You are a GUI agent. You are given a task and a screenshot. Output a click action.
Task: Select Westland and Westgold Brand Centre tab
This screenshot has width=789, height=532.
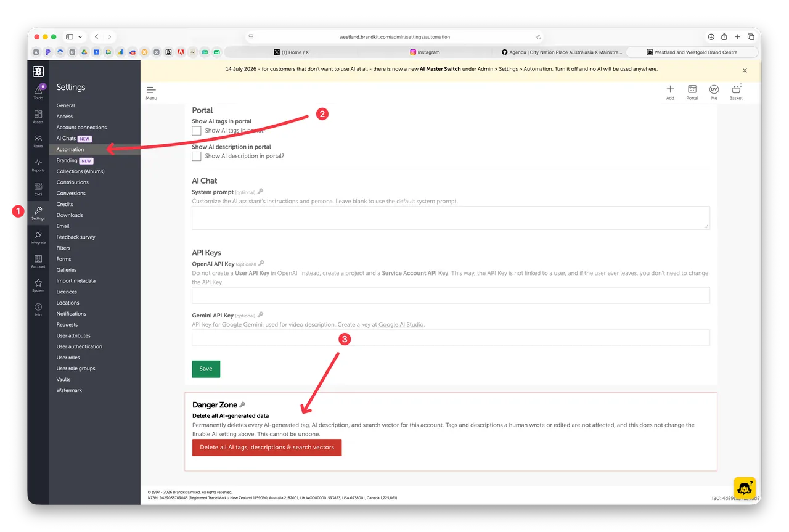692,52
